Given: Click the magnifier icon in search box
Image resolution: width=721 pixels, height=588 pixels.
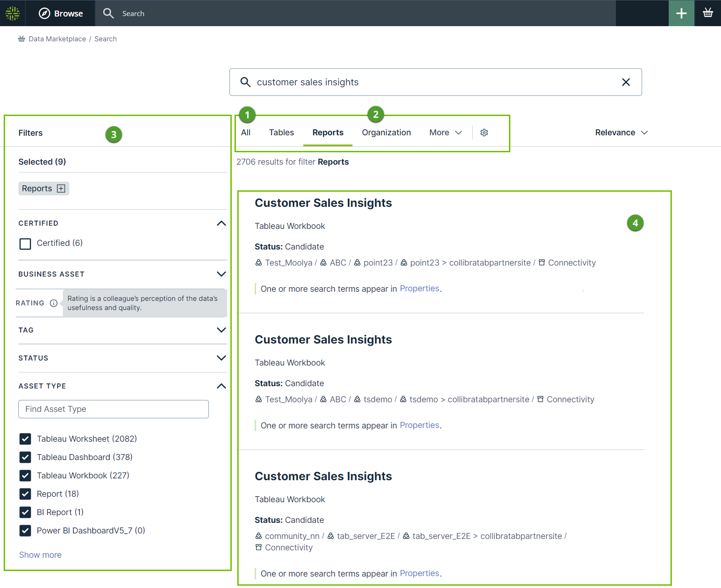Looking at the screenshot, I should tap(246, 82).
